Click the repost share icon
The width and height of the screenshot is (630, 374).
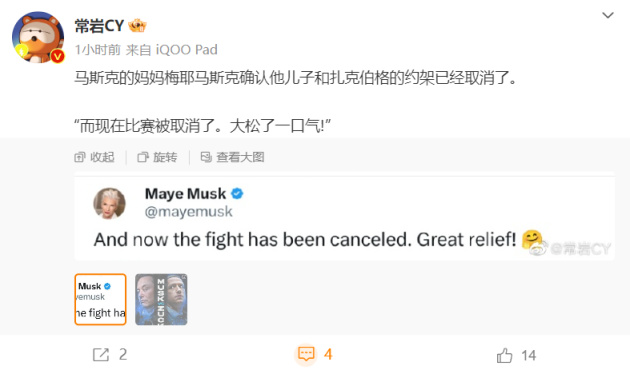click(100, 355)
